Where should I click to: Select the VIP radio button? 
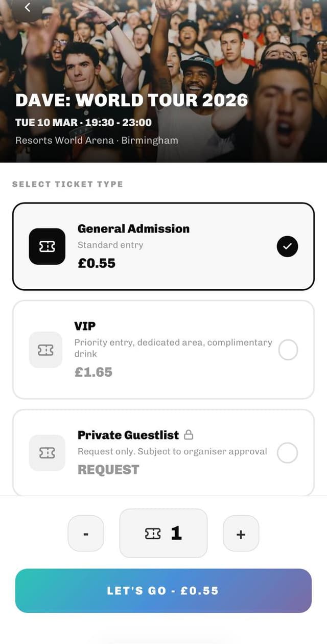point(288,350)
